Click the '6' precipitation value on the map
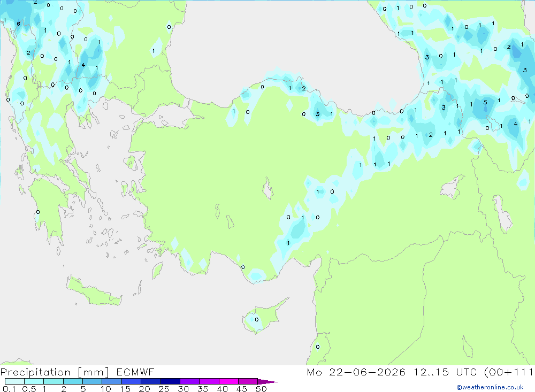Viewport: 535px width, 392px height. (x=18, y=24)
